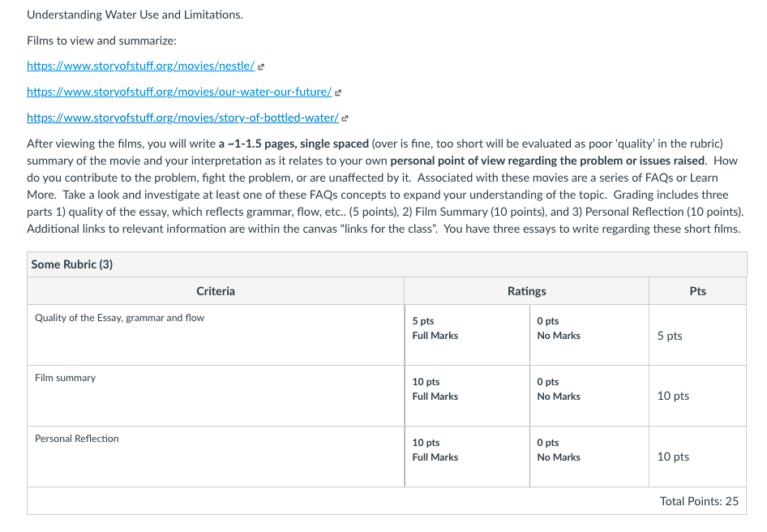
Task: Select 10 pts Full Marks for Film summary
Action: 467,396
